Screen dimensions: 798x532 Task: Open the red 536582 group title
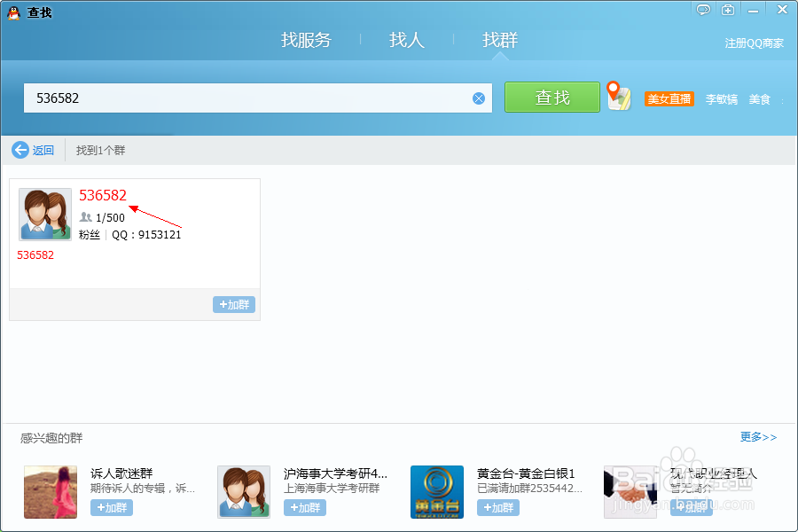(x=103, y=195)
